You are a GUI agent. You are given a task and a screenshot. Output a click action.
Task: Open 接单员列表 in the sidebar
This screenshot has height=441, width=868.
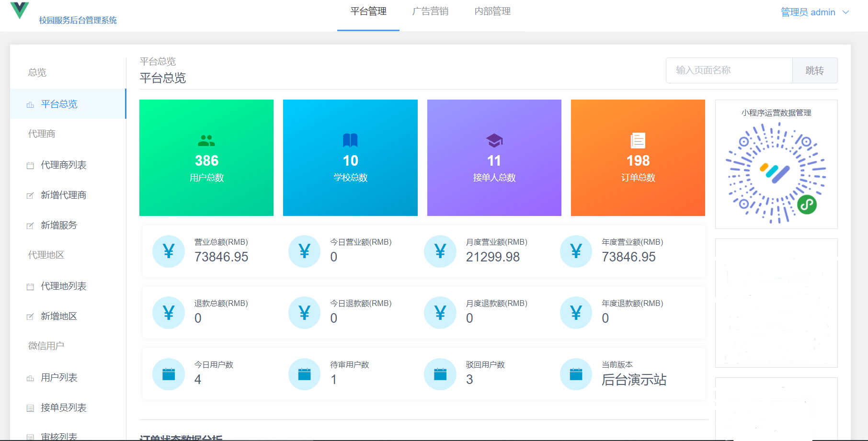[x=68, y=407]
